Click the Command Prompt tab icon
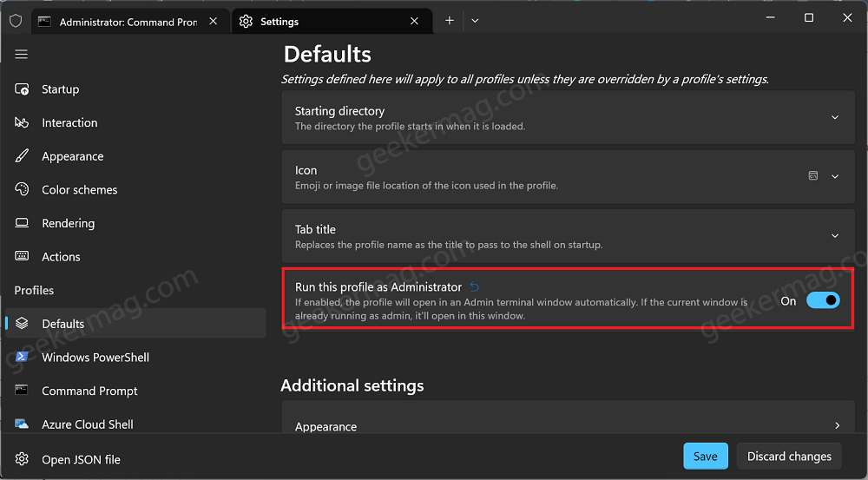Image resolution: width=868 pixels, height=480 pixels. 44,22
